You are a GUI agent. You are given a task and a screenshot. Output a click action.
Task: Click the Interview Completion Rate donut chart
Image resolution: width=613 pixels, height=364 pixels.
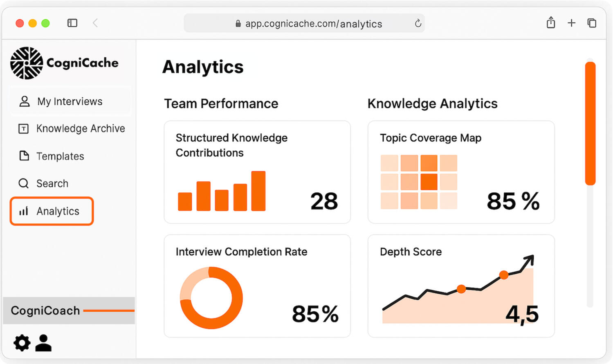coord(211,298)
